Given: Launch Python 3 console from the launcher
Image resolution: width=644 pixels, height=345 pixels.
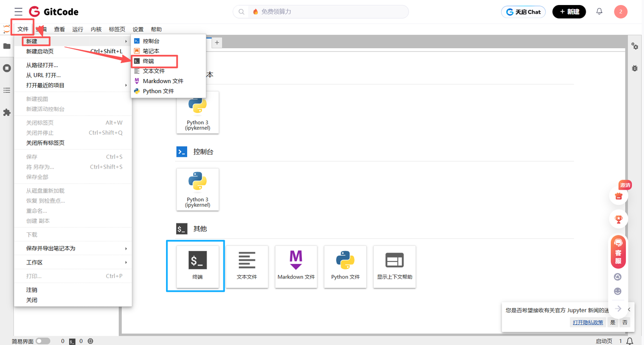Looking at the screenshot, I should coord(198,189).
